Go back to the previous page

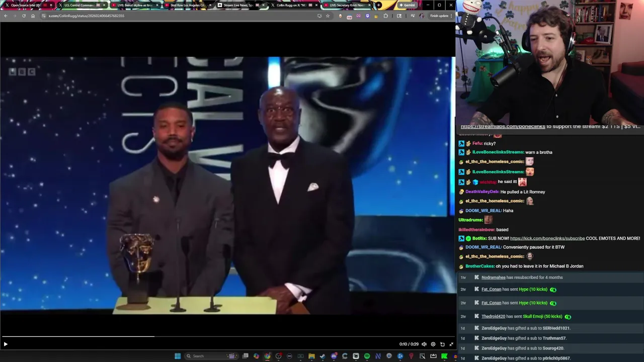pyautogui.click(x=6, y=16)
